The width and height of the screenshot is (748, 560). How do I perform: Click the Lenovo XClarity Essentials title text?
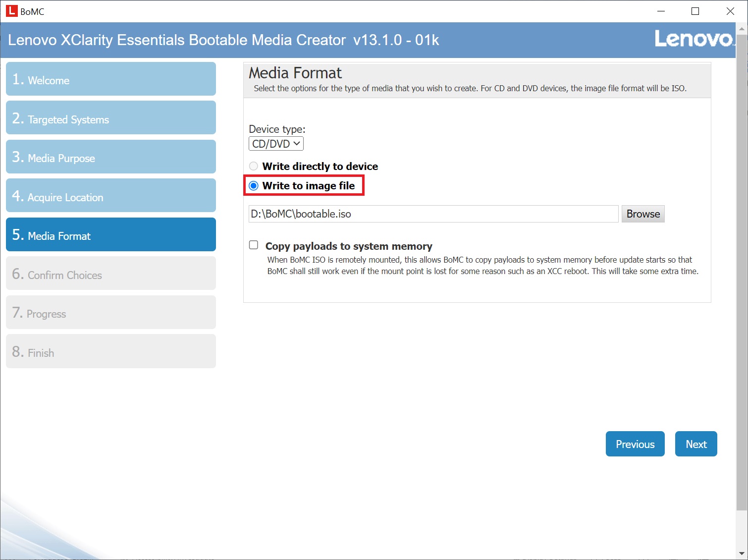point(223,40)
